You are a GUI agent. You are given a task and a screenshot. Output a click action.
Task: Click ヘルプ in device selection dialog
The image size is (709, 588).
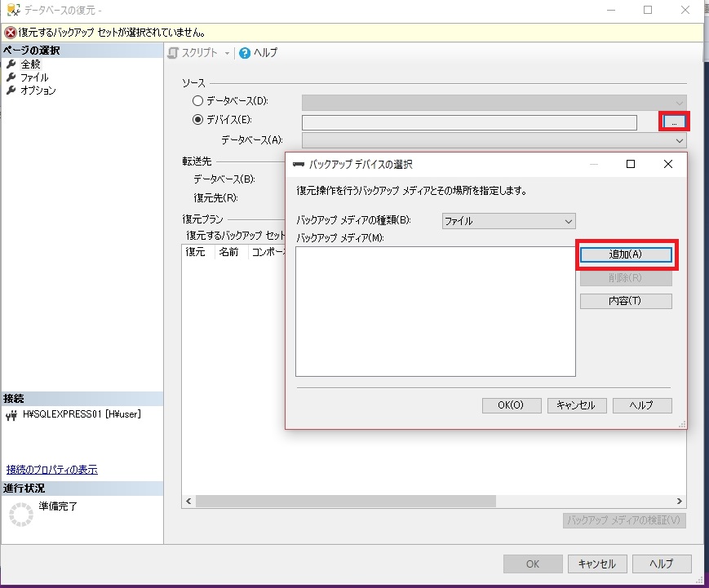[642, 405]
